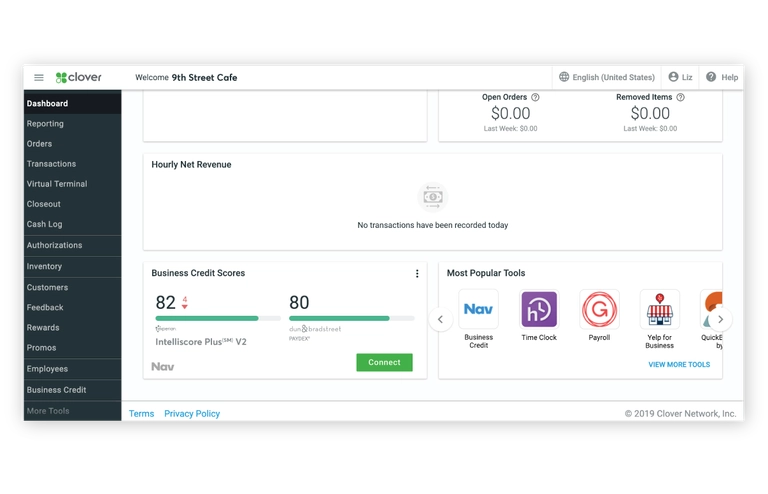Image resolution: width=768 pixels, height=494 pixels.
Task: Follow the View More Tools link
Action: [679, 365]
